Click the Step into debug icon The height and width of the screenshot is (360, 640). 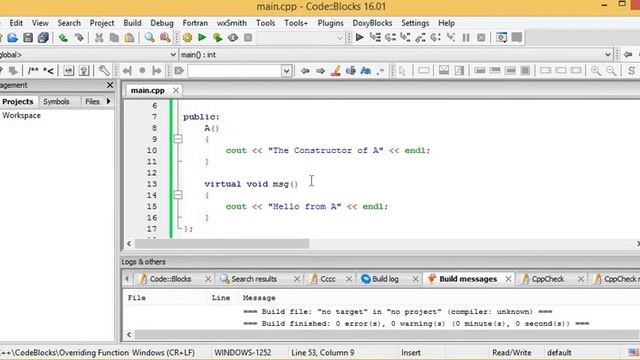click(405, 38)
